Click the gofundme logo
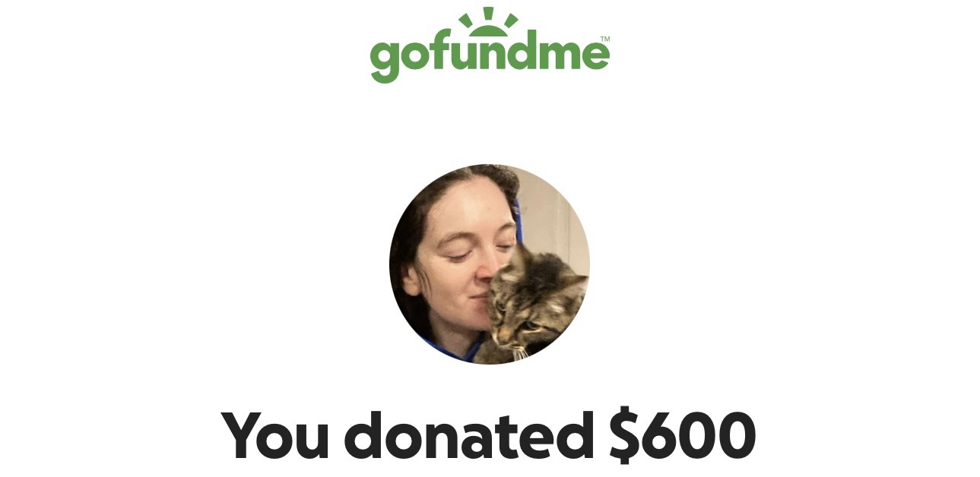The image size is (980, 477). pos(490,45)
